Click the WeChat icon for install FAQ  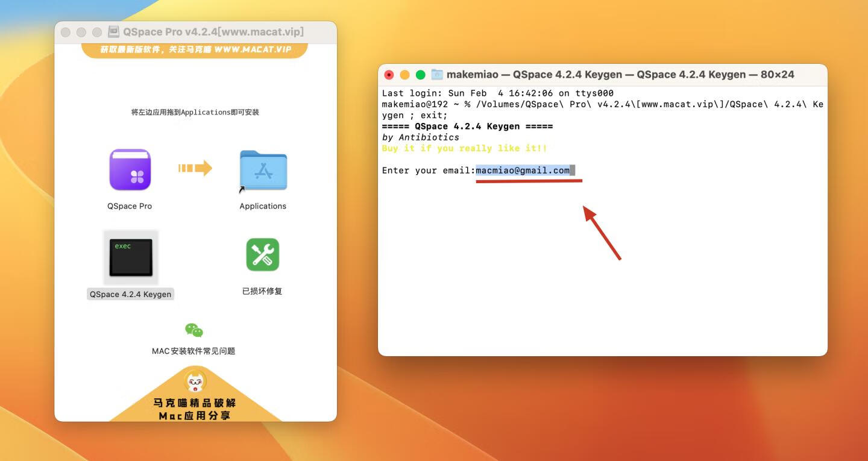194,330
